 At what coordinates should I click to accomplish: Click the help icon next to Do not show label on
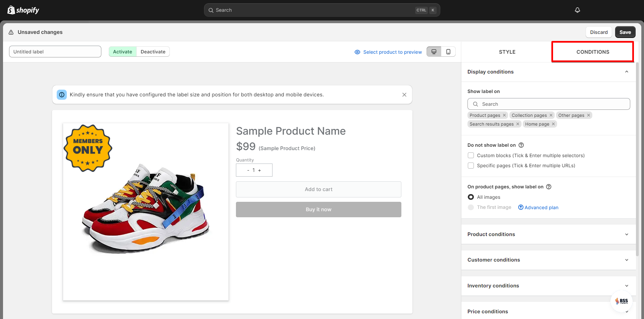521,145
